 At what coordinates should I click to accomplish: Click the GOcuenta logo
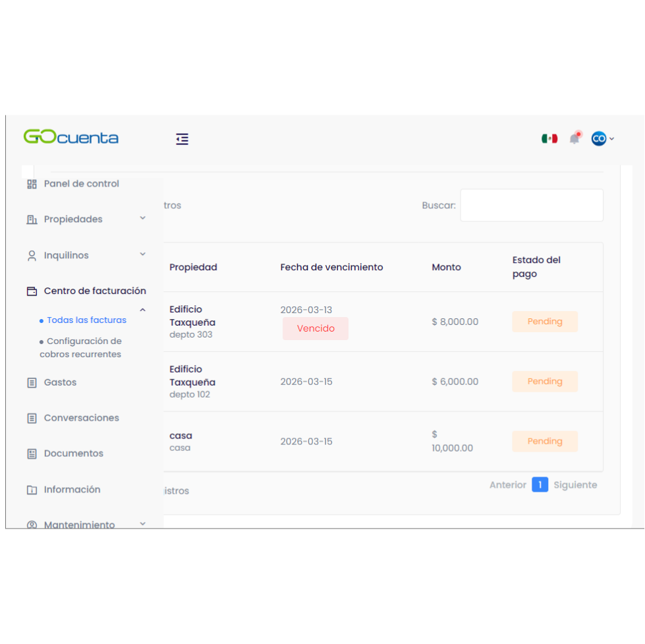pyautogui.click(x=71, y=137)
